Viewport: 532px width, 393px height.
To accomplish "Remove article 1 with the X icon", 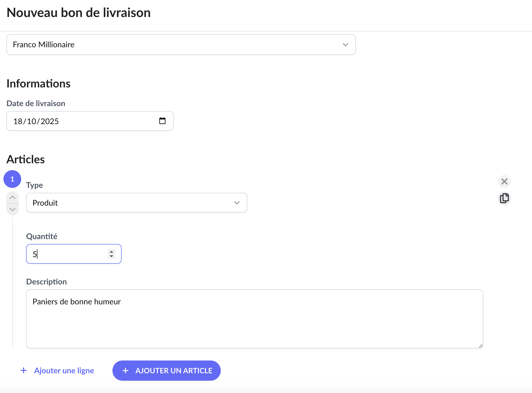I will (x=504, y=181).
